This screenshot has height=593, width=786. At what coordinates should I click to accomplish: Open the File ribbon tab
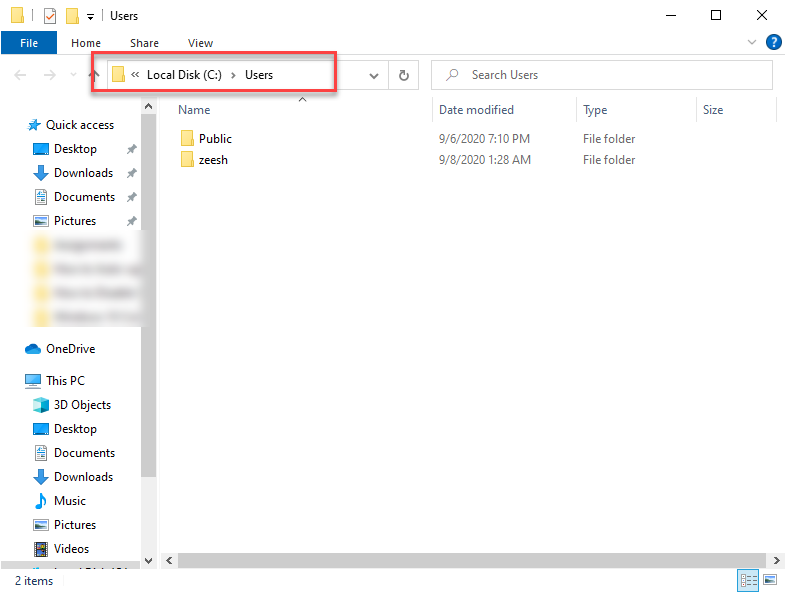(29, 43)
